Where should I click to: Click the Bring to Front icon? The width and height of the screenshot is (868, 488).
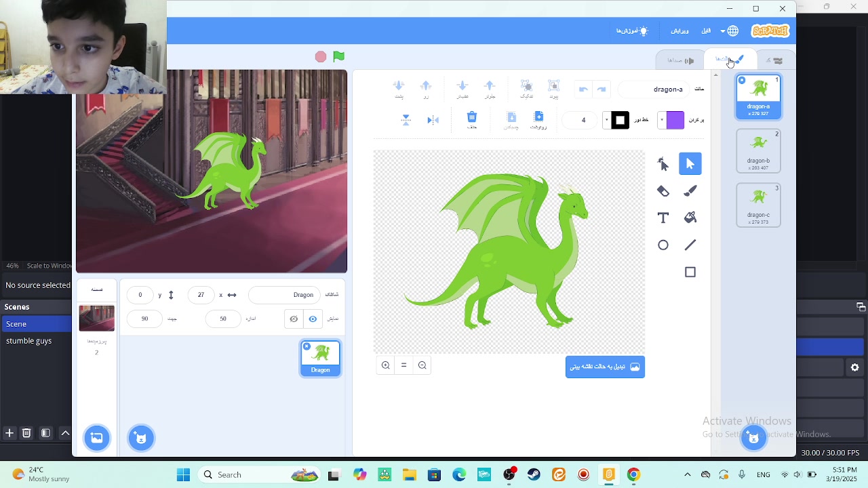[x=426, y=88]
